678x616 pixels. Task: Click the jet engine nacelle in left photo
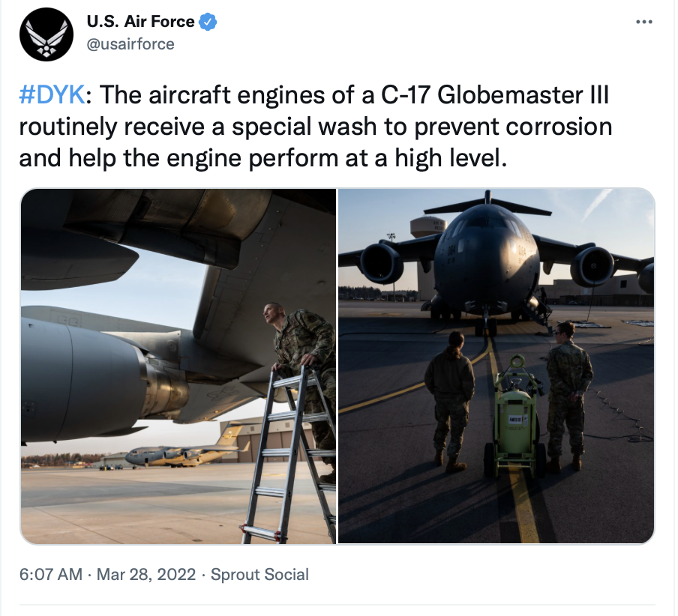pyautogui.click(x=103, y=380)
